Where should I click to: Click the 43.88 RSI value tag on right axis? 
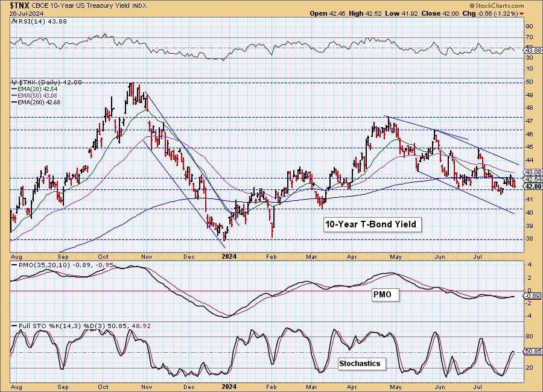click(x=533, y=50)
